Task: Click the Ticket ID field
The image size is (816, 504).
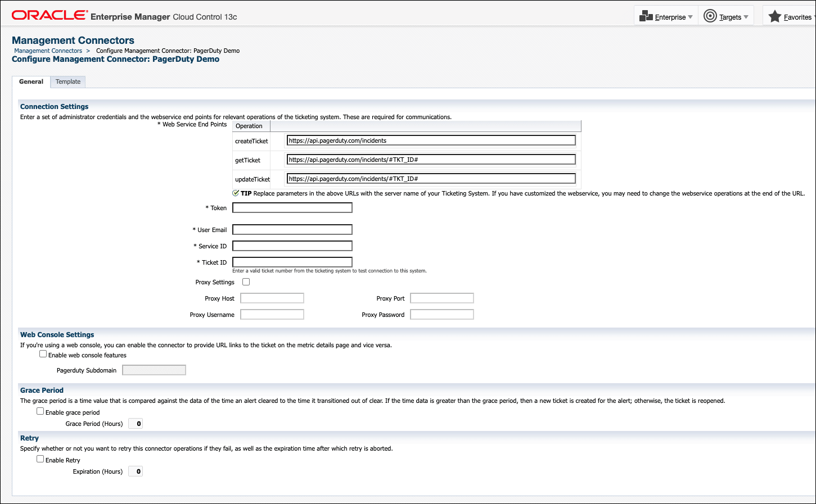Action: click(292, 262)
